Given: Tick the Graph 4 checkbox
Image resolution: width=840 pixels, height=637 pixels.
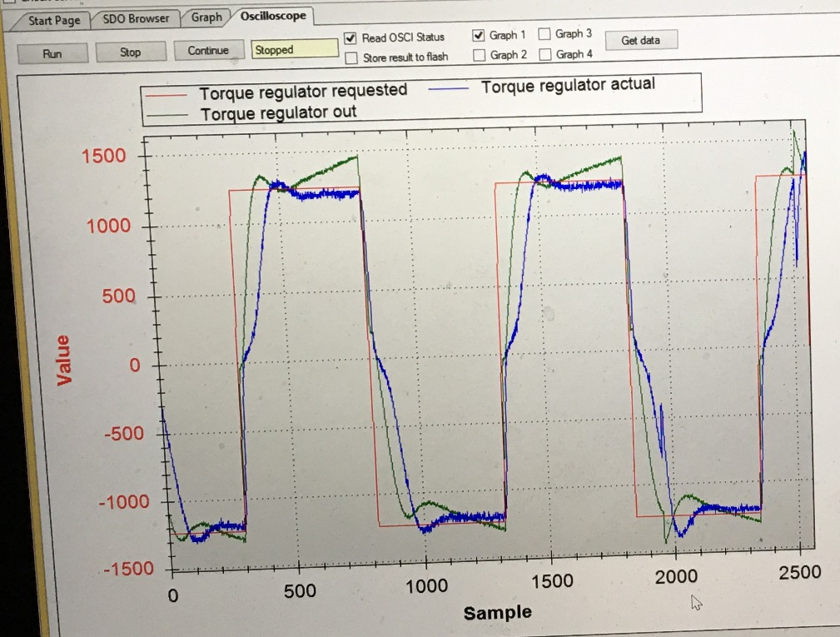Looking at the screenshot, I should 544,55.
